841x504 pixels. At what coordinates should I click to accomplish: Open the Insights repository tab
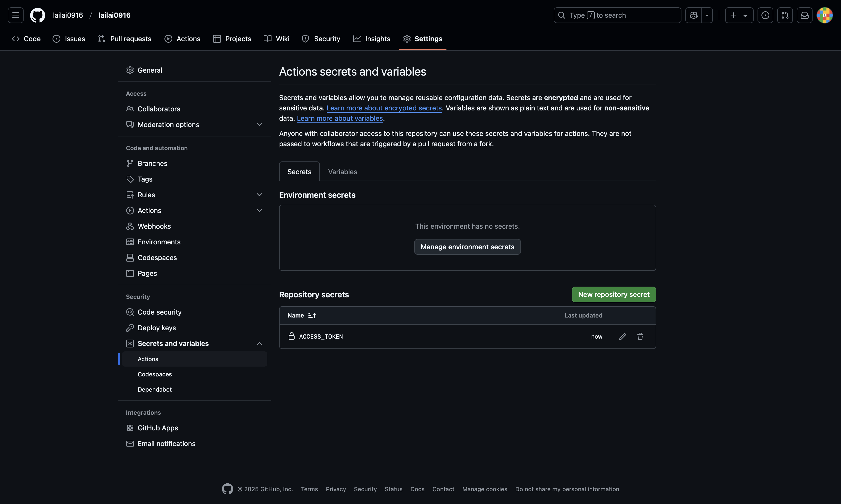(x=371, y=39)
